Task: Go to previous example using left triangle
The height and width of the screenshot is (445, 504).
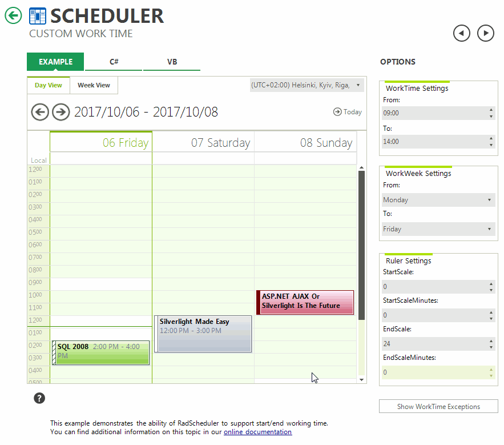Action: [x=461, y=34]
